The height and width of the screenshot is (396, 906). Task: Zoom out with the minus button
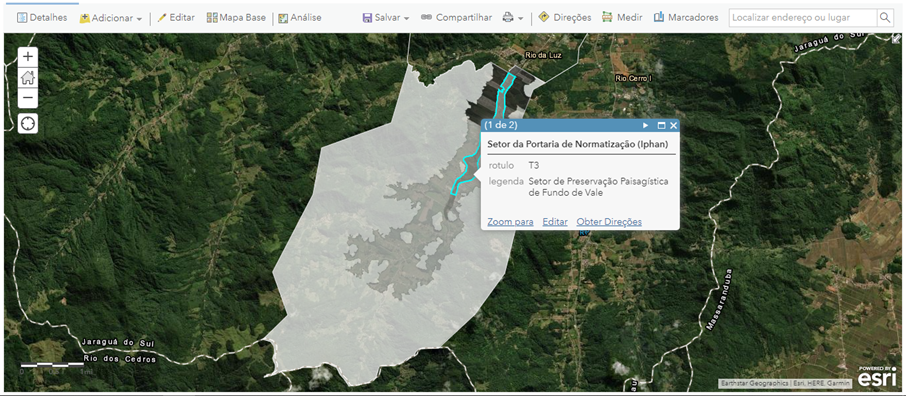[28, 98]
